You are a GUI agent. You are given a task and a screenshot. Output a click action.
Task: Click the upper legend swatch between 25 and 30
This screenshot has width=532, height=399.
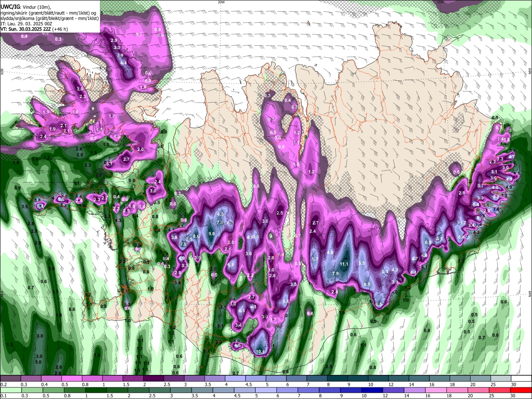(501, 379)
